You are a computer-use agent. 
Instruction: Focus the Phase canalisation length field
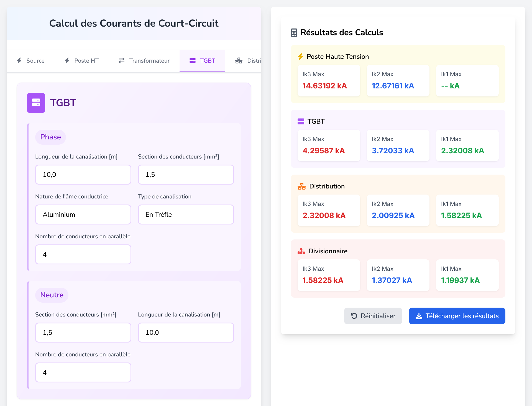83,175
